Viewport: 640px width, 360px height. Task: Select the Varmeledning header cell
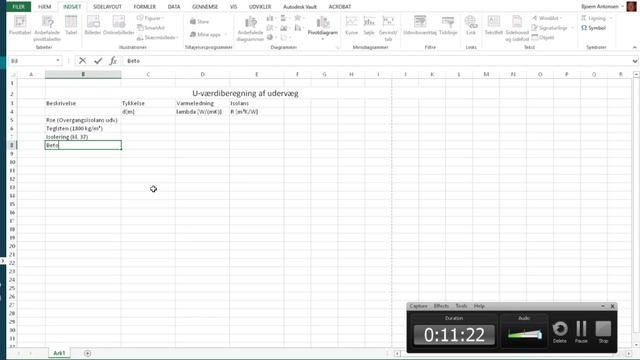click(x=202, y=103)
